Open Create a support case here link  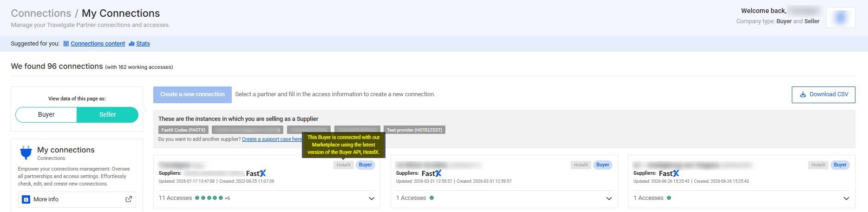(272, 139)
